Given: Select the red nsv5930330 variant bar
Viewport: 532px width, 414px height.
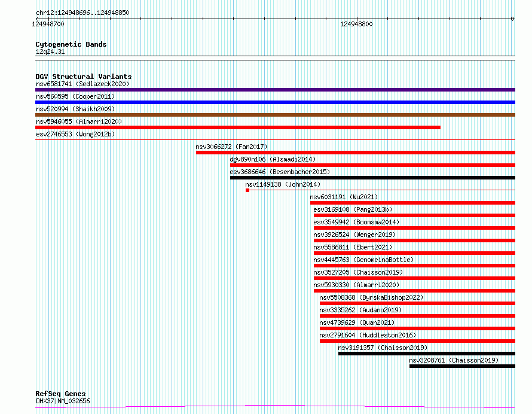Looking at the screenshot, I should pos(415,291).
